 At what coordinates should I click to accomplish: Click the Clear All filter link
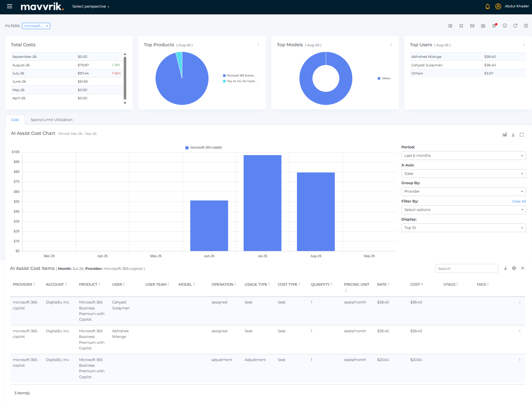[x=519, y=201]
